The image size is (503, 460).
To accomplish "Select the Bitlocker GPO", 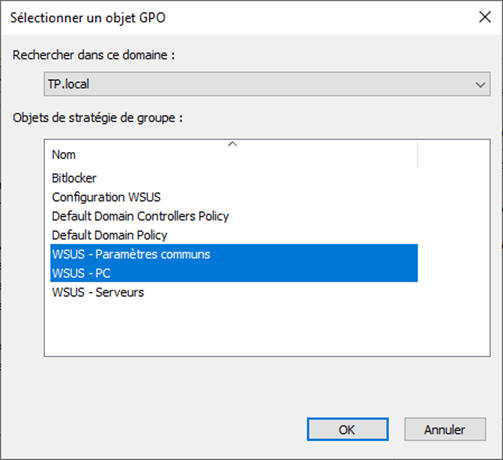I will tap(74, 178).
